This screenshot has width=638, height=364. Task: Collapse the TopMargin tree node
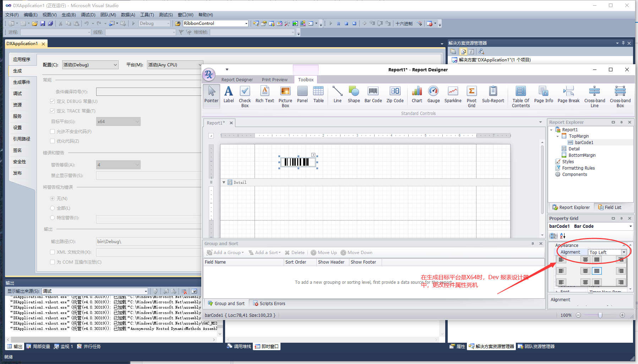[558, 136]
